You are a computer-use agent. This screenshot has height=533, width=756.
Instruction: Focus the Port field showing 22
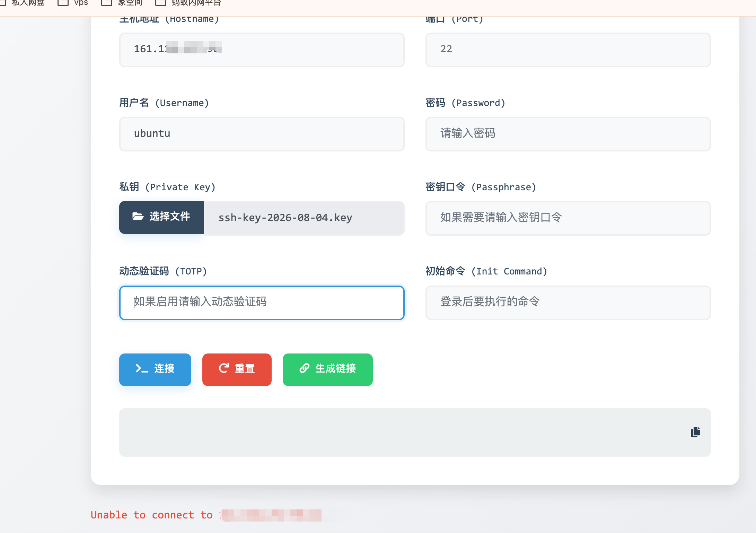(568, 50)
